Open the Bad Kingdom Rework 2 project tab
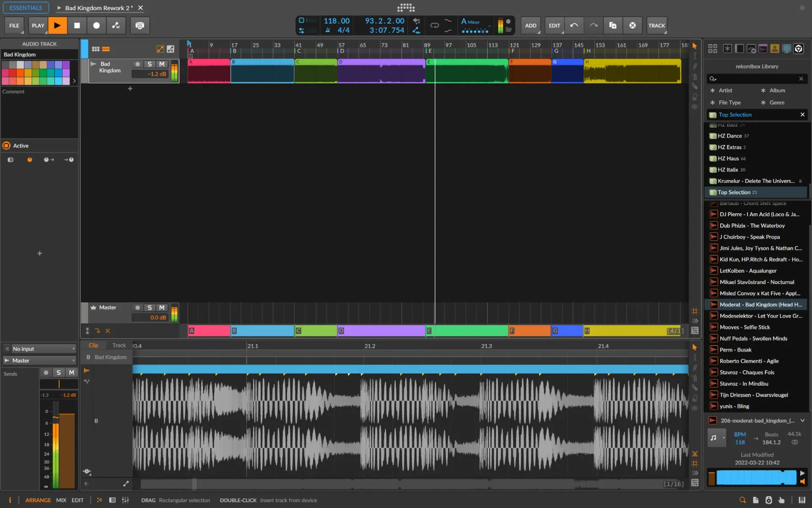The image size is (812, 508). 99,8
